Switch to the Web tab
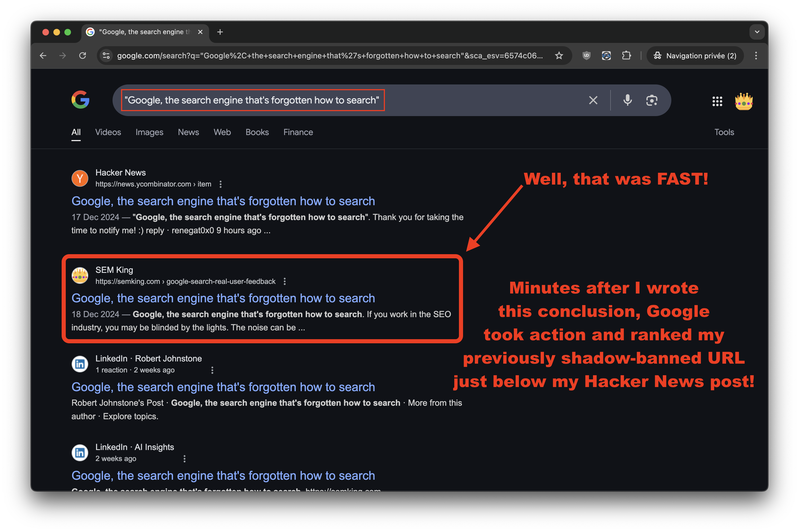The image size is (799, 532). tap(222, 132)
